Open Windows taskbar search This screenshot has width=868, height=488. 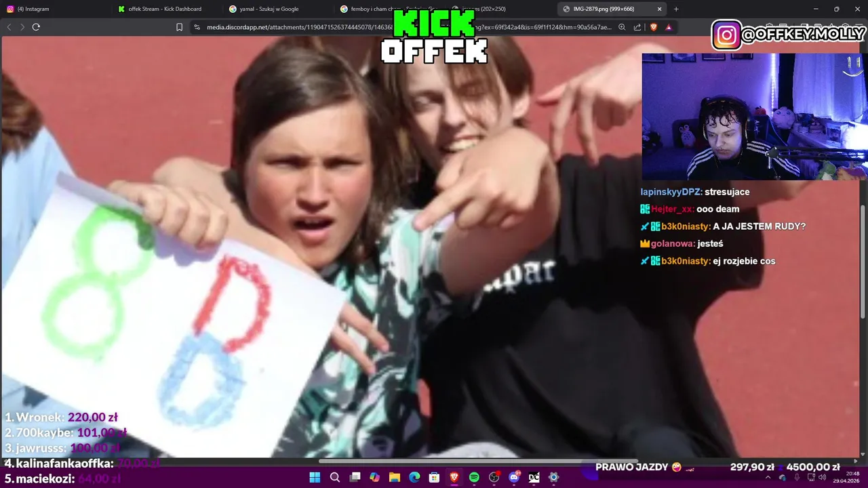[x=335, y=477]
